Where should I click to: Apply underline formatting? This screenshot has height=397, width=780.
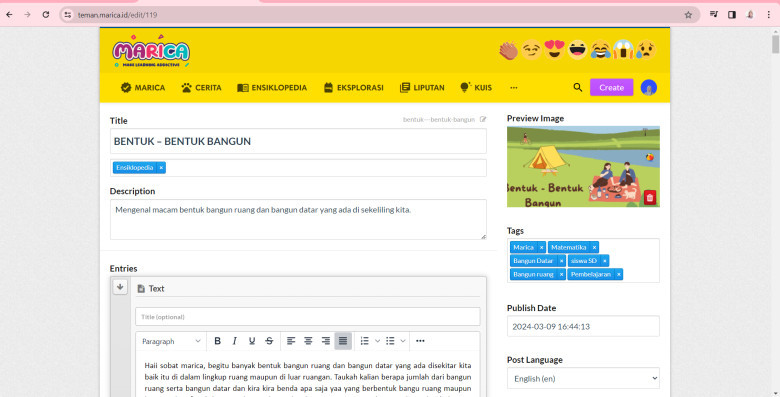(252, 341)
